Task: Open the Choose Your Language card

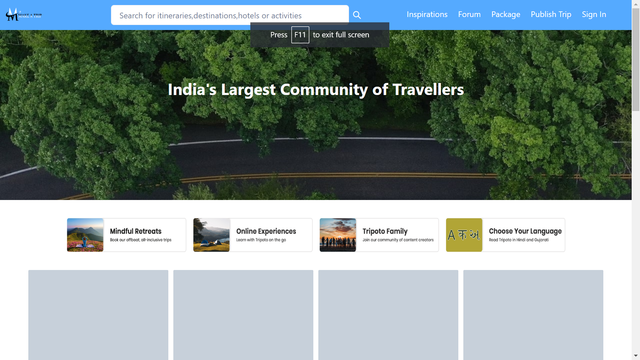Action: point(505,235)
